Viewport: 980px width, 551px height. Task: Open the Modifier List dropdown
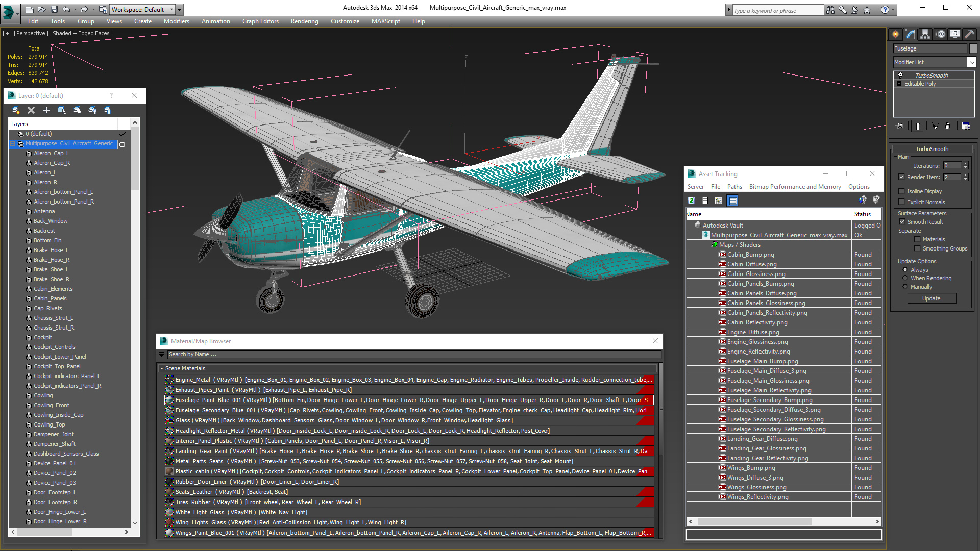(971, 62)
